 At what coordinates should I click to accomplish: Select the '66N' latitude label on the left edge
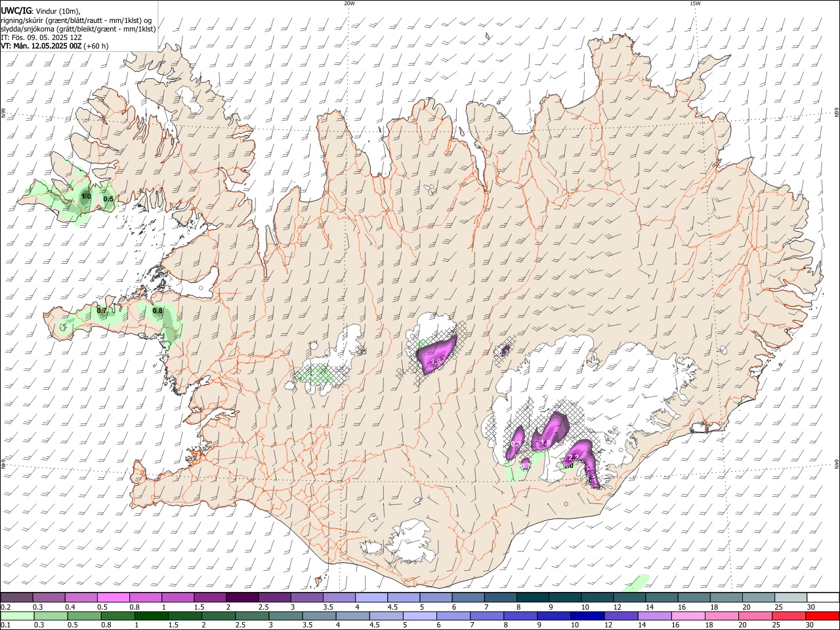[3, 113]
